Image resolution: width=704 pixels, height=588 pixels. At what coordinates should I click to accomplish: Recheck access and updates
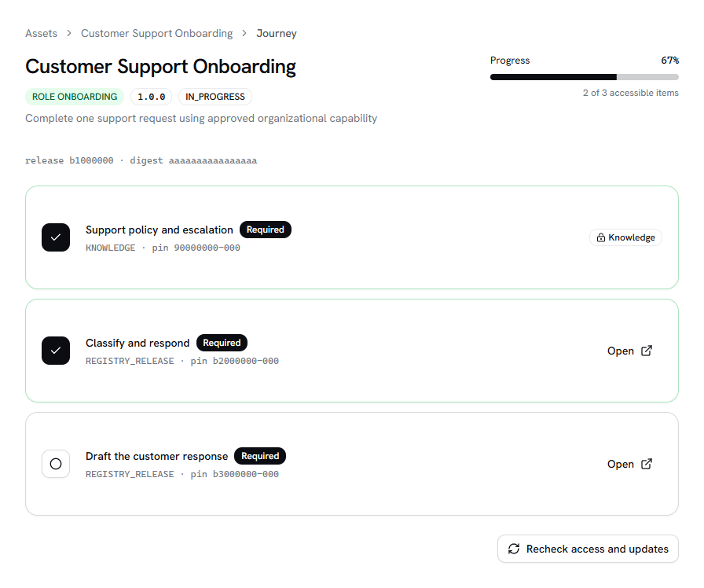click(x=588, y=549)
